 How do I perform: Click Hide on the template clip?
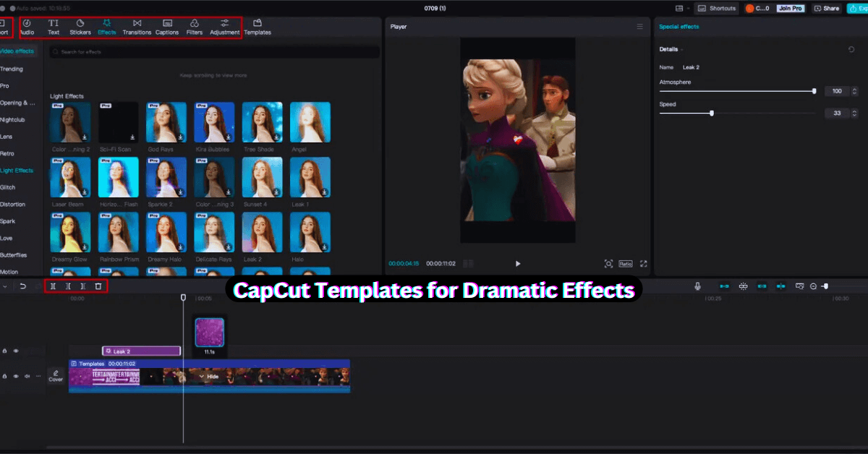coord(209,377)
